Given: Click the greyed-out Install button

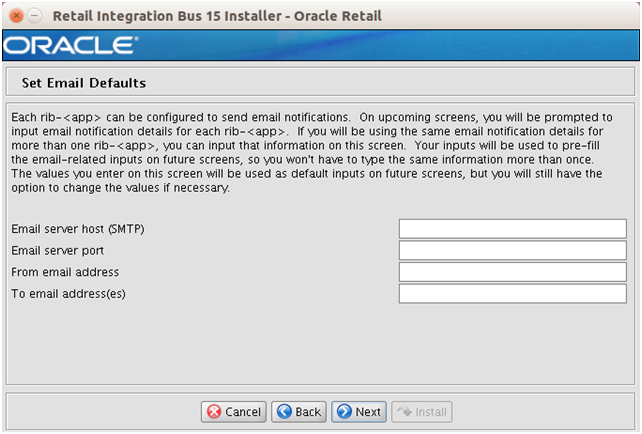Looking at the screenshot, I should tap(422, 411).
